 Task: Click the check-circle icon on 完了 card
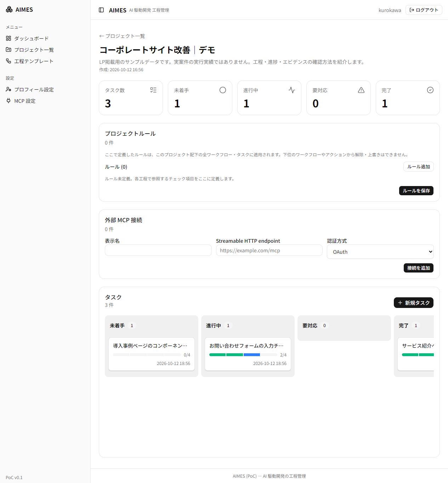tap(430, 90)
